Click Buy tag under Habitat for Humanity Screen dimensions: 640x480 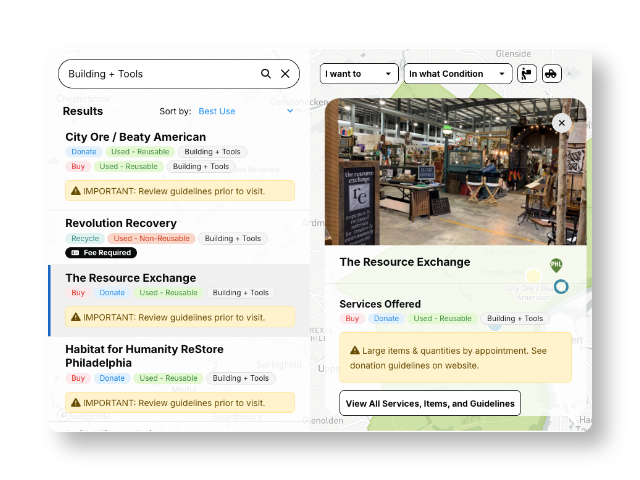[x=78, y=378]
